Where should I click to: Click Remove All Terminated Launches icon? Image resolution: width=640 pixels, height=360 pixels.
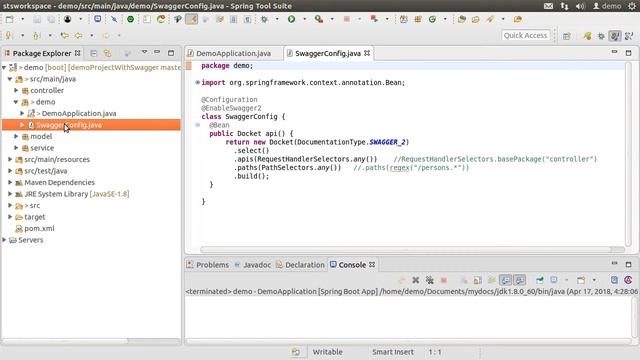coord(429,280)
